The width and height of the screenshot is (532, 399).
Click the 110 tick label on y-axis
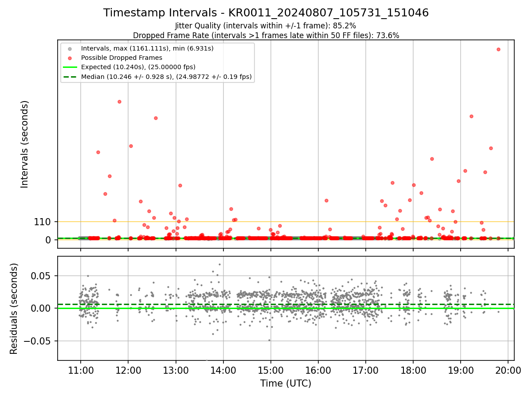point(43,222)
